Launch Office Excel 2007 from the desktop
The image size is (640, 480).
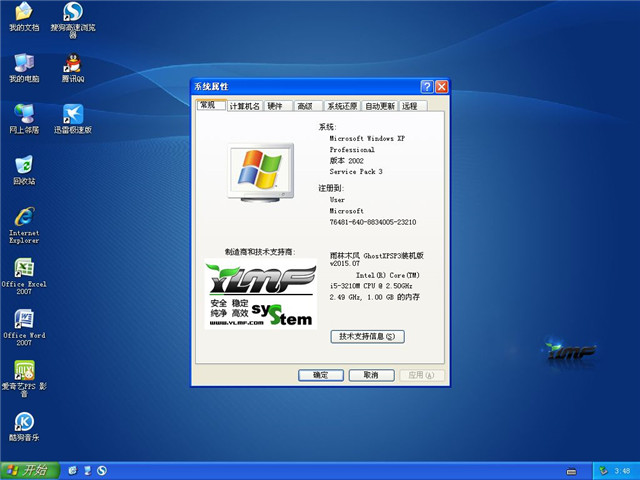[24, 276]
